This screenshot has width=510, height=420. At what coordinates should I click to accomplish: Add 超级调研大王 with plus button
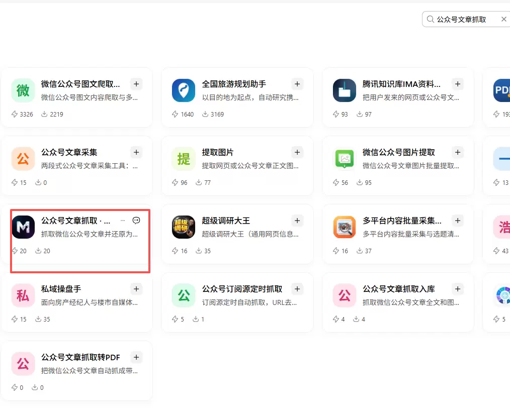(x=297, y=221)
